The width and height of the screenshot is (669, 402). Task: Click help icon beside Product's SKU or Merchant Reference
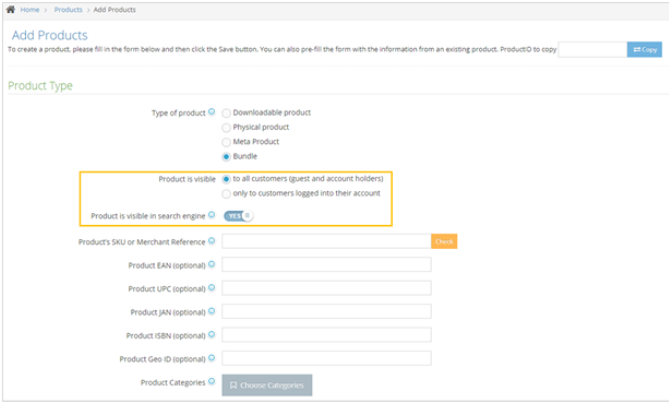point(212,241)
